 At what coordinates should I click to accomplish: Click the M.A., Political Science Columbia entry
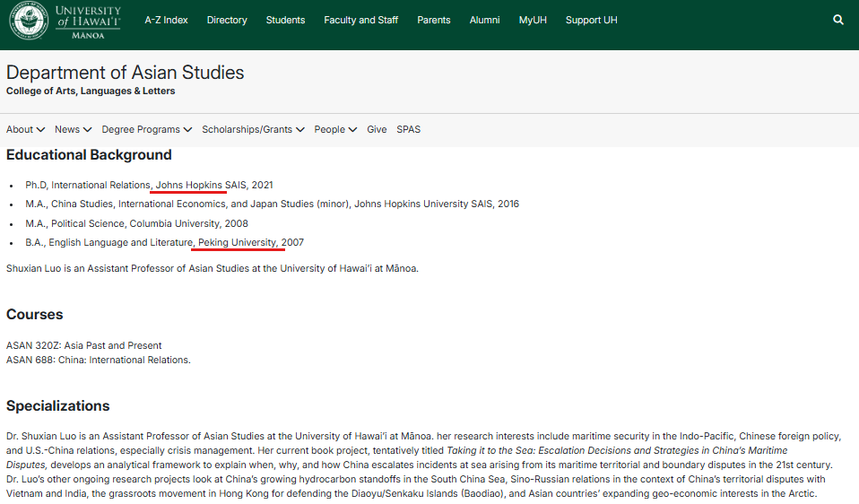pyautogui.click(x=136, y=223)
